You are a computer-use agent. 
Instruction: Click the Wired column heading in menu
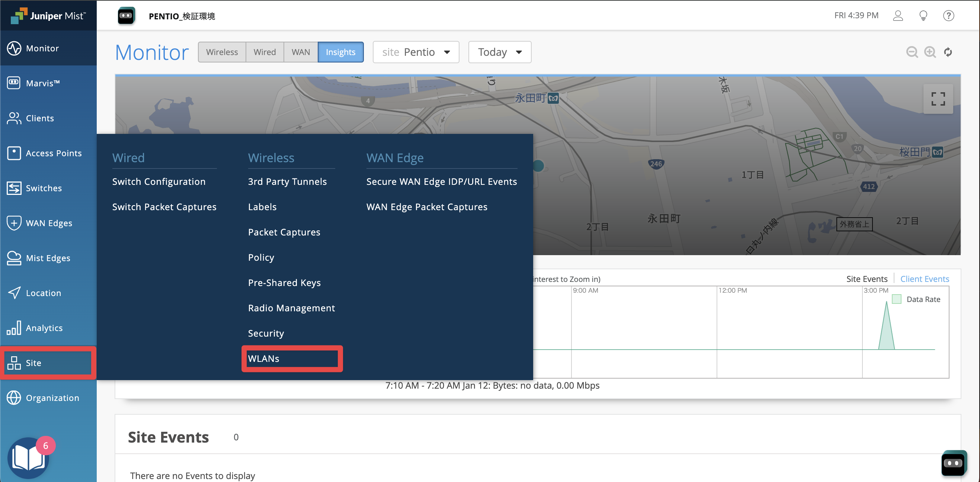point(128,158)
